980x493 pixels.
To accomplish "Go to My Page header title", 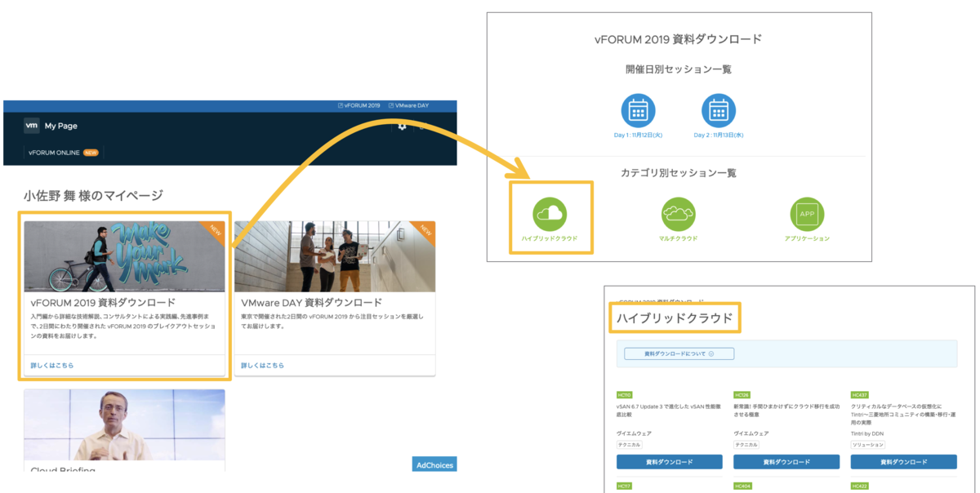I will [61, 126].
